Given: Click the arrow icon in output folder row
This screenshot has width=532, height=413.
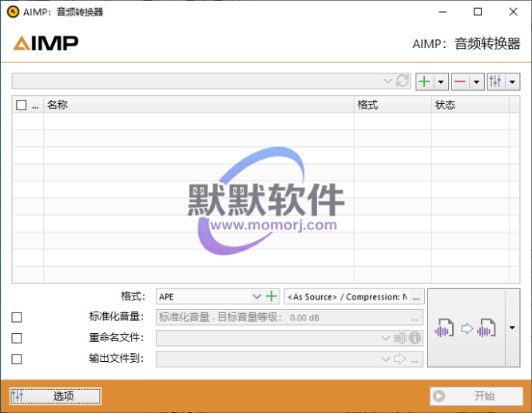Looking at the screenshot, I should [400, 359].
